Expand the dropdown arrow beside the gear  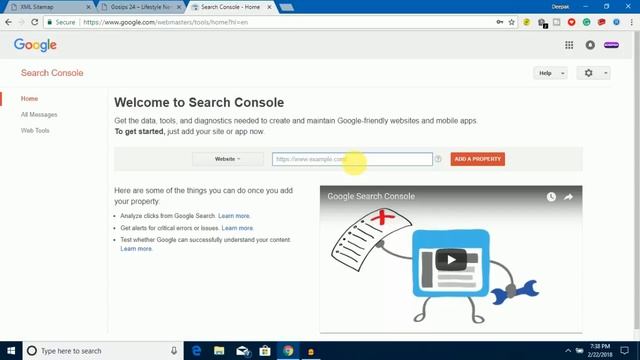pyautogui.click(x=605, y=73)
